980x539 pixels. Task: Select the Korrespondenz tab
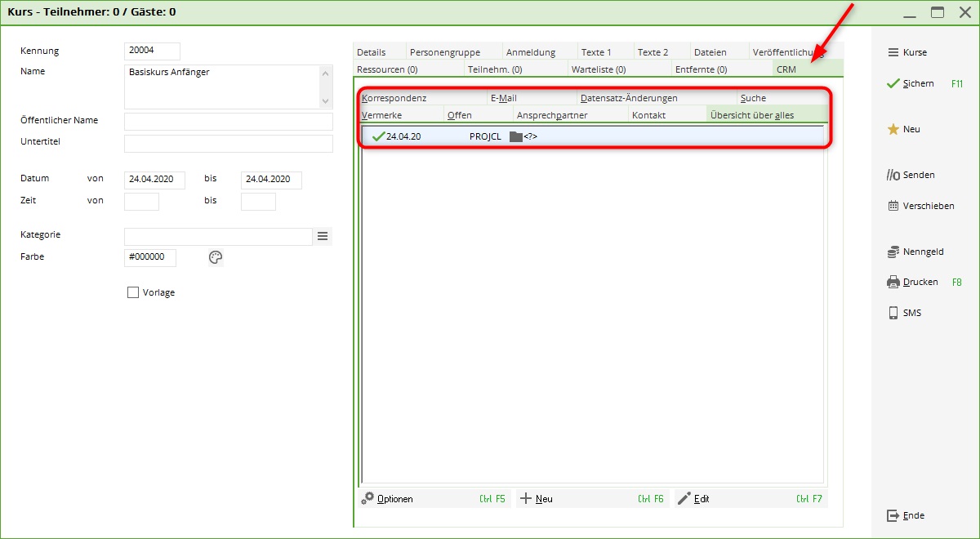(394, 98)
